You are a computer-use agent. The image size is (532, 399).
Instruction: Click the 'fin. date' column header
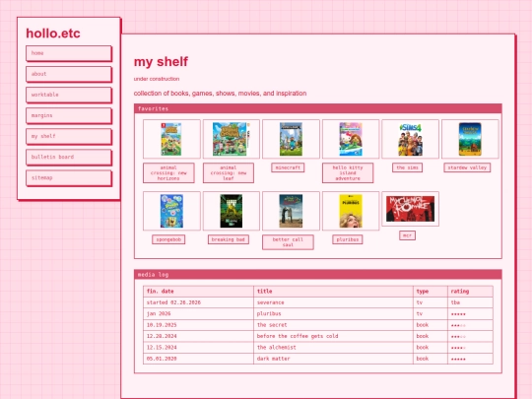tap(198, 292)
